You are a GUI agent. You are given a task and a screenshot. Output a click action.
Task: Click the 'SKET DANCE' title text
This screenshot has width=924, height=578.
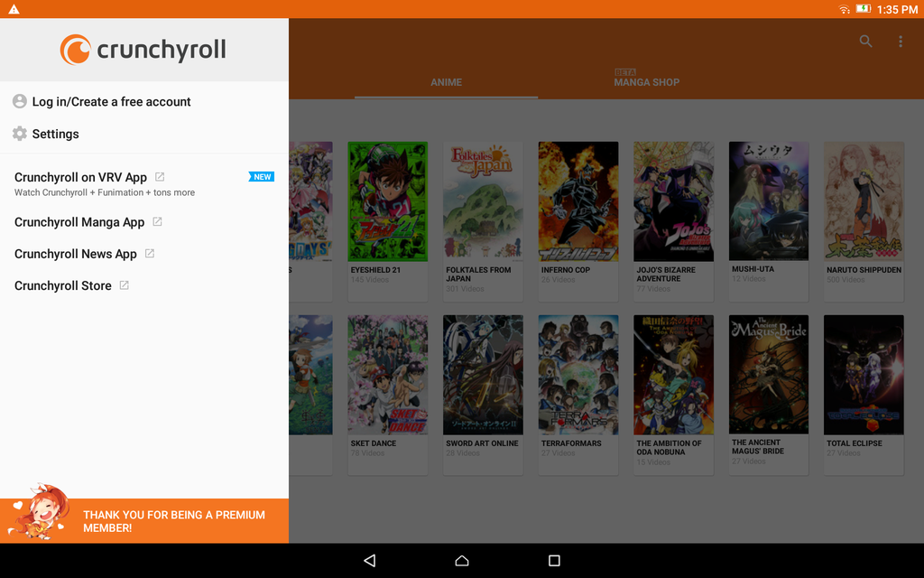point(374,443)
